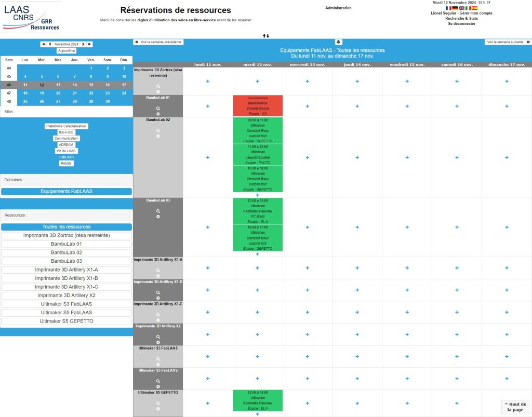Open magnifier details for Imprimante 3D Artillery X2
This screenshot has height=417, width=532.
tap(158, 337)
